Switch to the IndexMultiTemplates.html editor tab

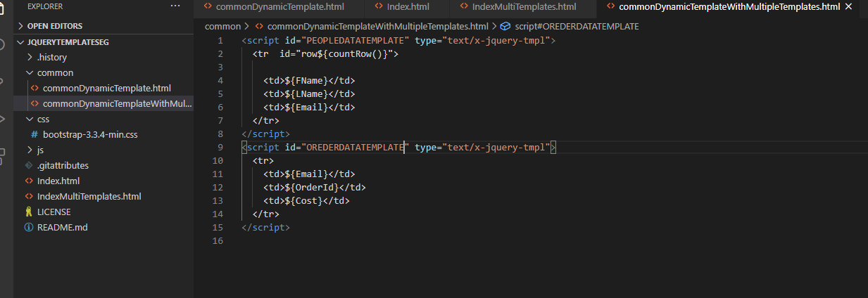(x=523, y=7)
